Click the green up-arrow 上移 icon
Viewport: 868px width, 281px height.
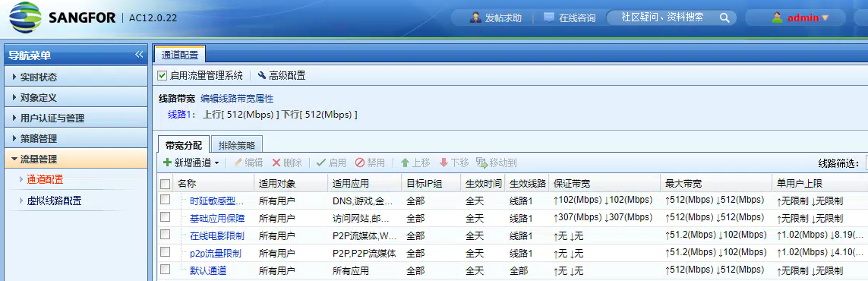[x=406, y=163]
